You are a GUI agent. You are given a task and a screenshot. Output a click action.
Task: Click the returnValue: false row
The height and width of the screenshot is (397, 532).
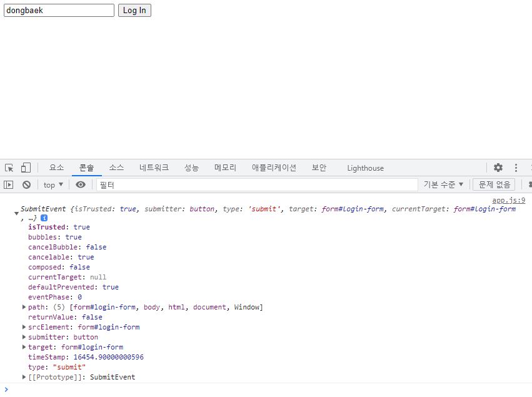tap(65, 317)
